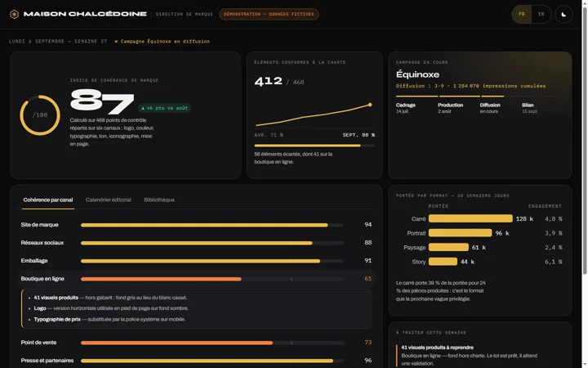Click the page vertical scrollbar
The height and width of the screenshot is (368, 588).
pyautogui.click(x=585, y=141)
